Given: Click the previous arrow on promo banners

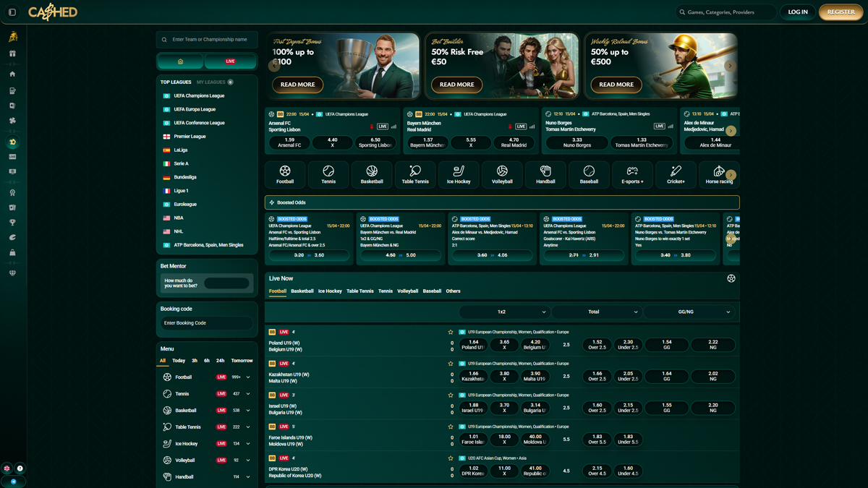Looking at the screenshot, I should (x=274, y=66).
